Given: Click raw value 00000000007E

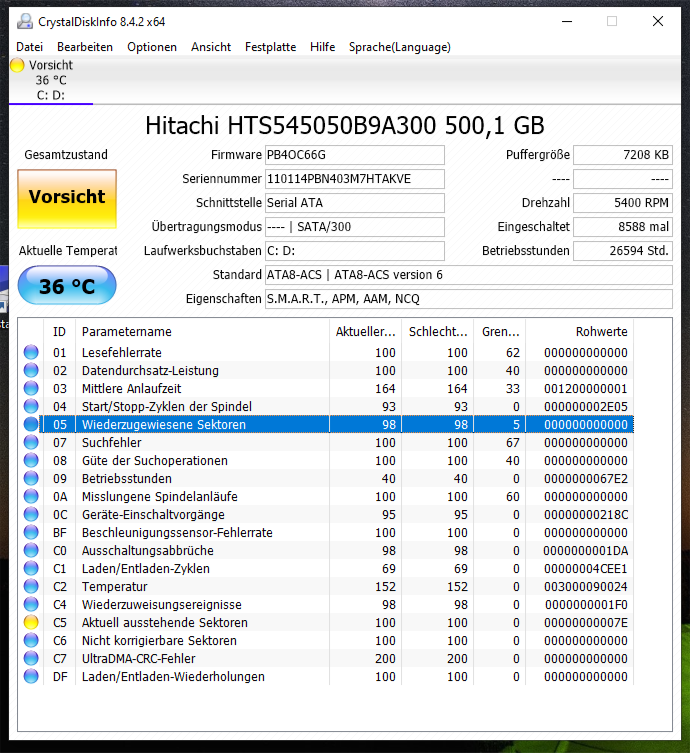Looking at the screenshot, I should 586,622.
